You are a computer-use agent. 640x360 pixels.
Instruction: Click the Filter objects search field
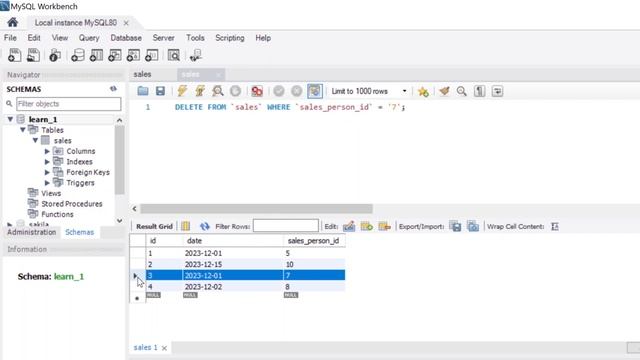coord(69,104)
